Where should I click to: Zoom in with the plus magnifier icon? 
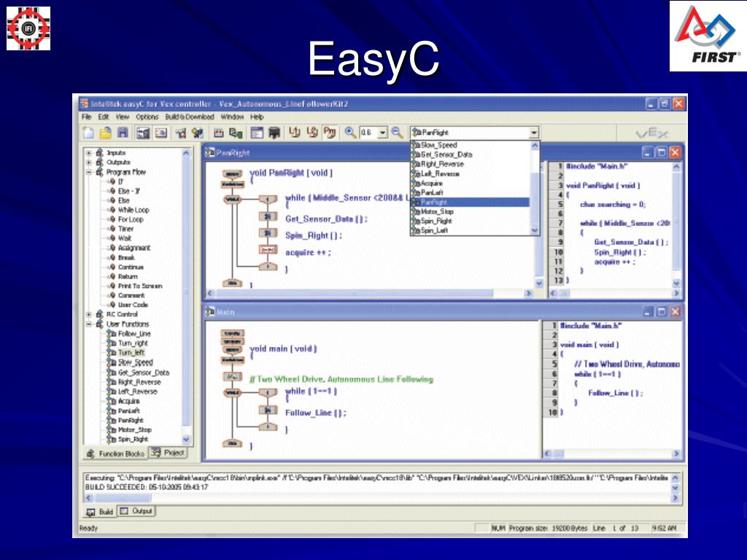[x=350, y=133]
